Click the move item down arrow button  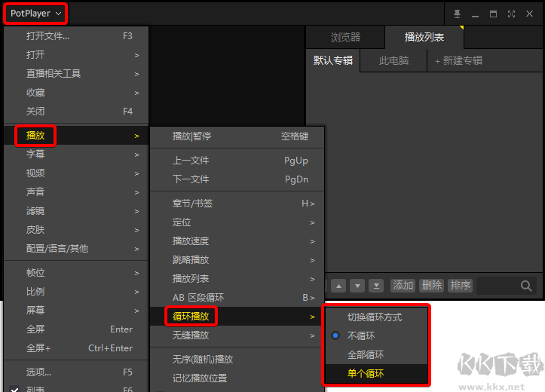pyautogui.click(x=357, y=286)
